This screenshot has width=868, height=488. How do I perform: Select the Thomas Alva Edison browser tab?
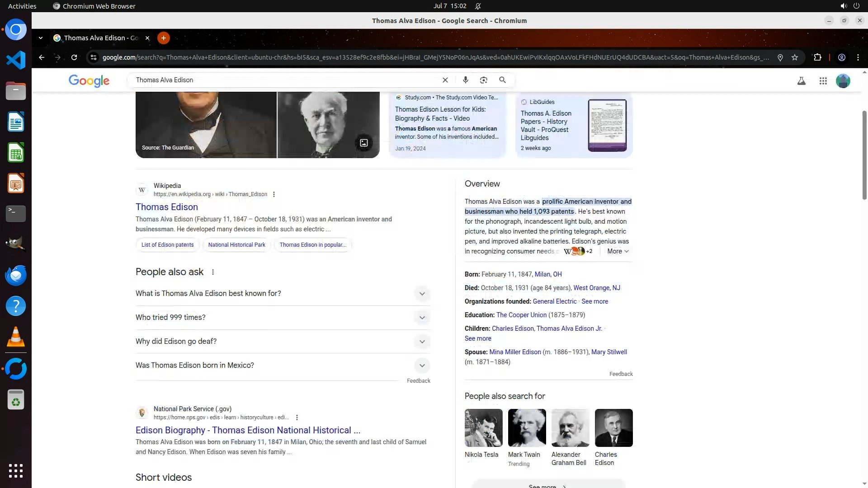point(101,38)
